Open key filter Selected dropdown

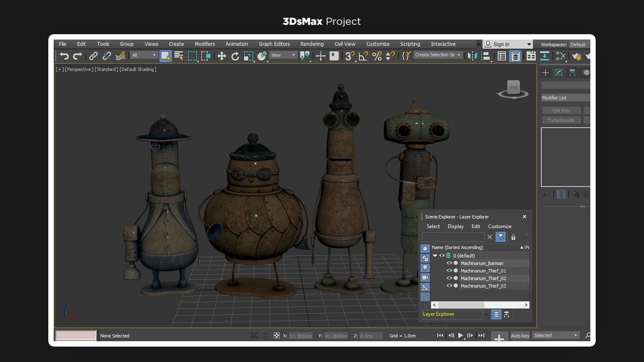pyautogui.click(x=556, y=336)
